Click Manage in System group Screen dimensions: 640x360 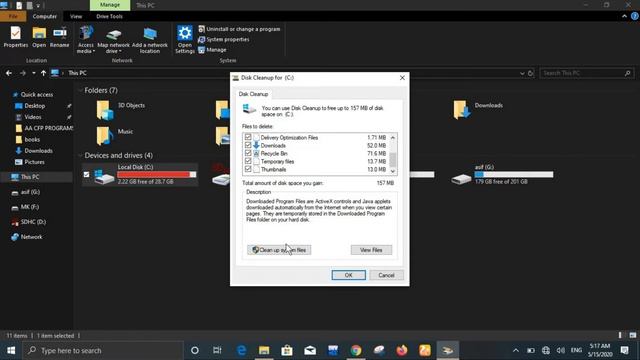212,50
